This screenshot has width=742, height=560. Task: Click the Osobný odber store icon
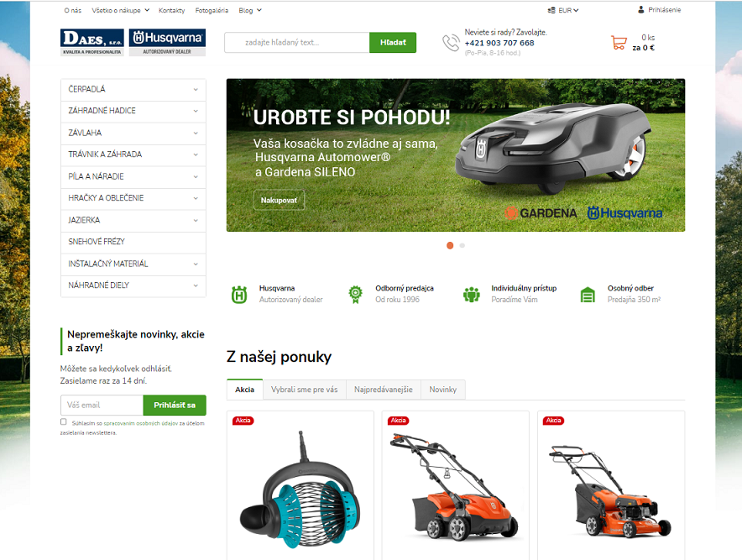[x=588, y=295]
